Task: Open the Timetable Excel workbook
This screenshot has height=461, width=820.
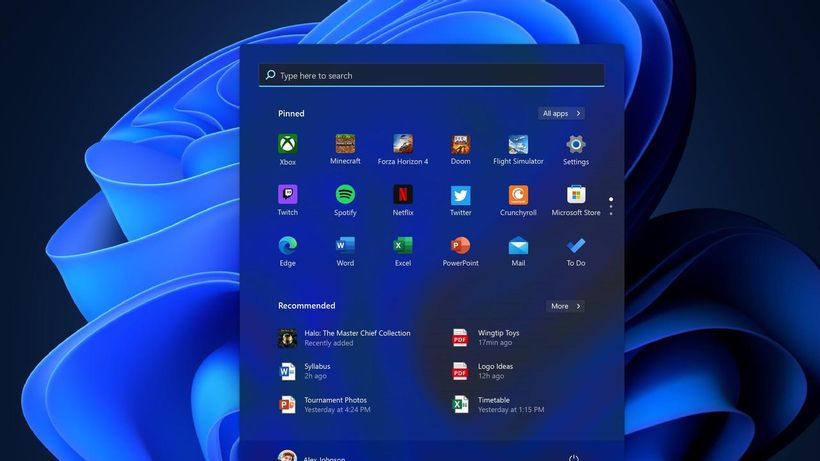Action: [498, 405]
